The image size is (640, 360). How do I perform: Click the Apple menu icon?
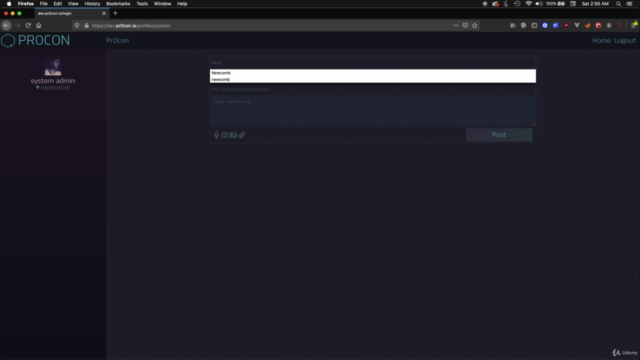tap(9, 4)
